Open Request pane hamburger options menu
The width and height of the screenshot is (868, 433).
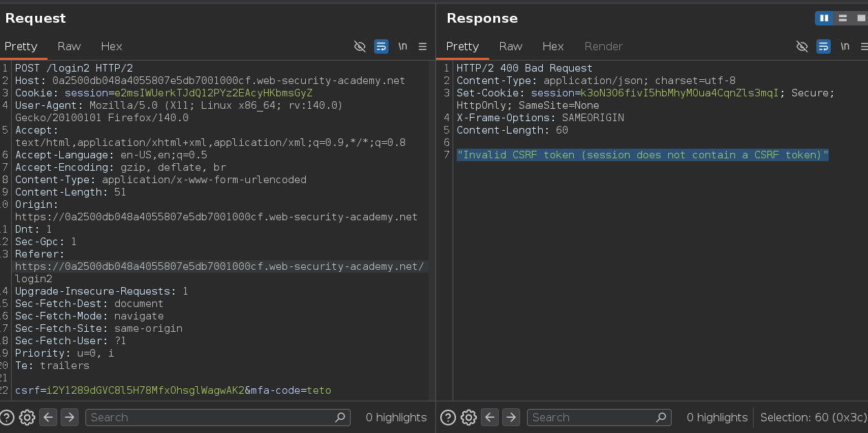point(423,46)
